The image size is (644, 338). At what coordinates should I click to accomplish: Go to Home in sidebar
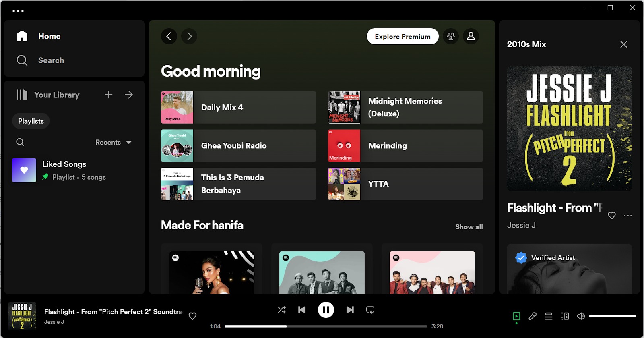click(39, 36)
